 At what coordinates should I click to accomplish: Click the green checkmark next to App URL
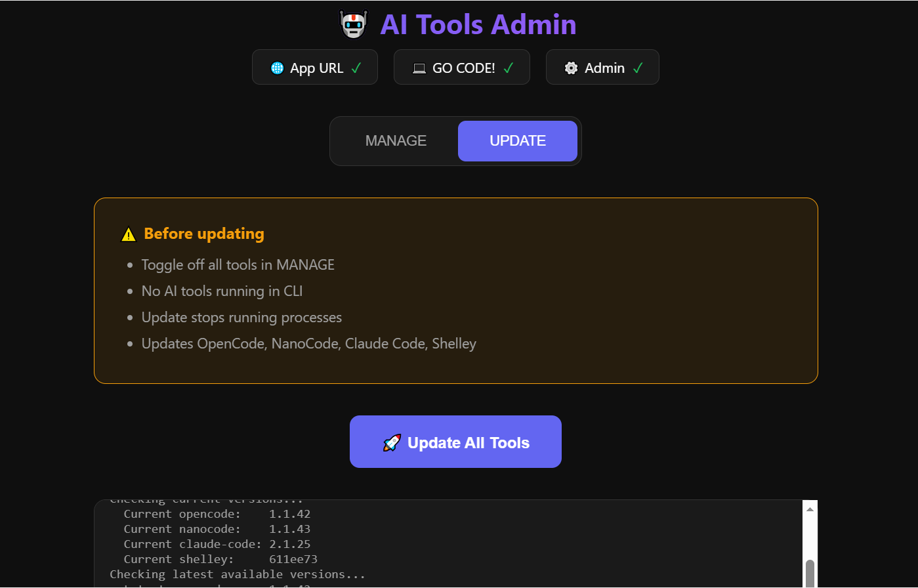pos(358,67)
